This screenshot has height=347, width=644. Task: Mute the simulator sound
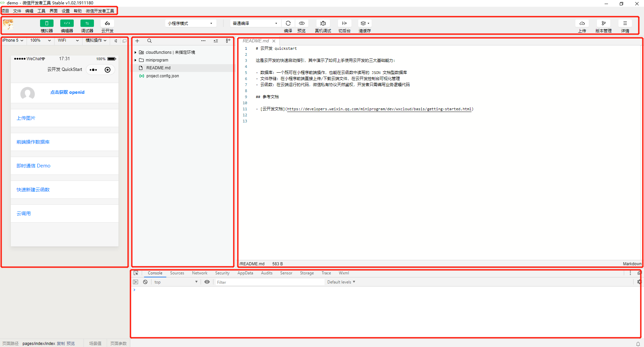116,41
